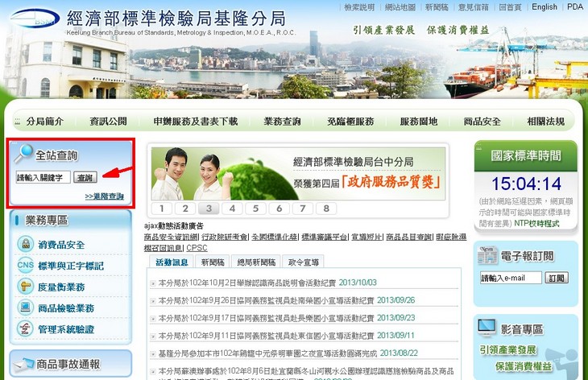Open the 資訊公開 menu
The image size is (588, 380).
109,122
